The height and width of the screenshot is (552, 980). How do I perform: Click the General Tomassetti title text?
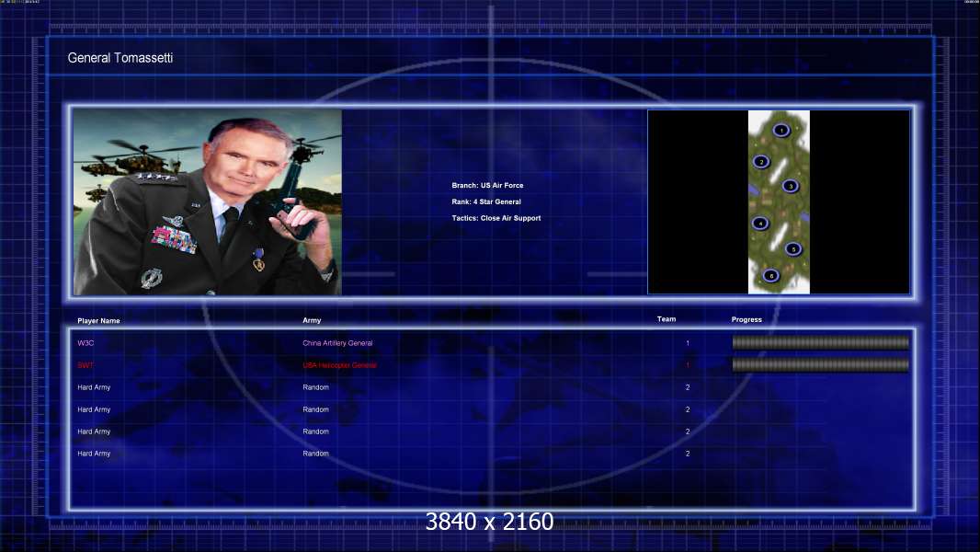(120, 58)
